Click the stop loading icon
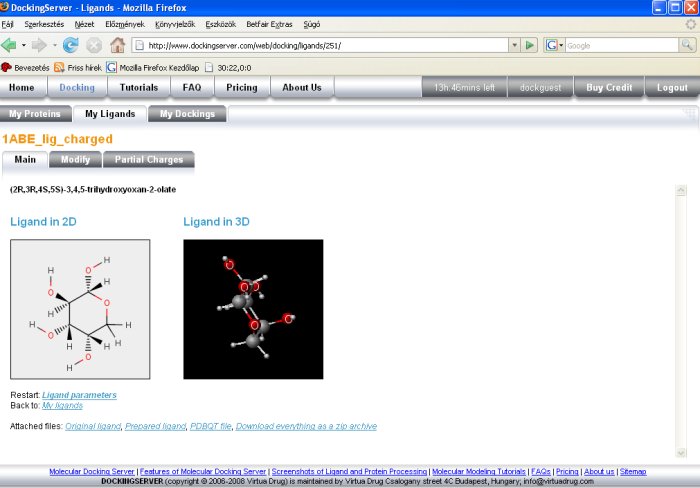 point(94,45)
